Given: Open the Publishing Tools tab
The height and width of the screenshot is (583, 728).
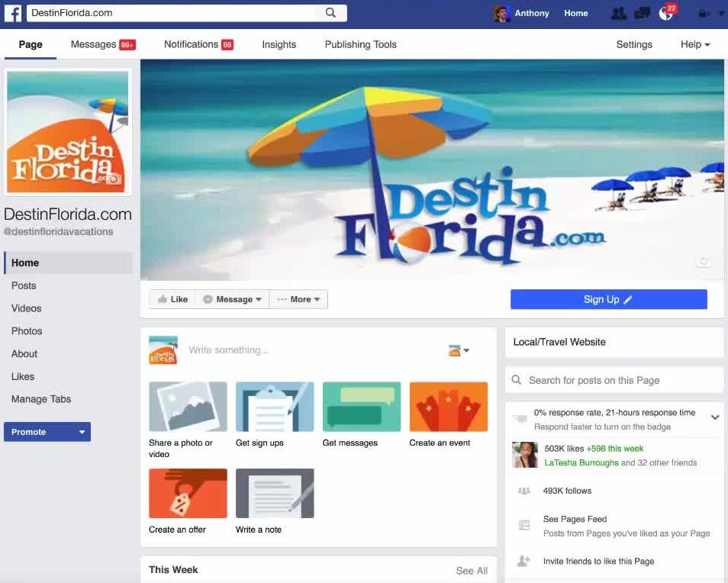Looking at the screenshot, I should [x=361, y=44].
